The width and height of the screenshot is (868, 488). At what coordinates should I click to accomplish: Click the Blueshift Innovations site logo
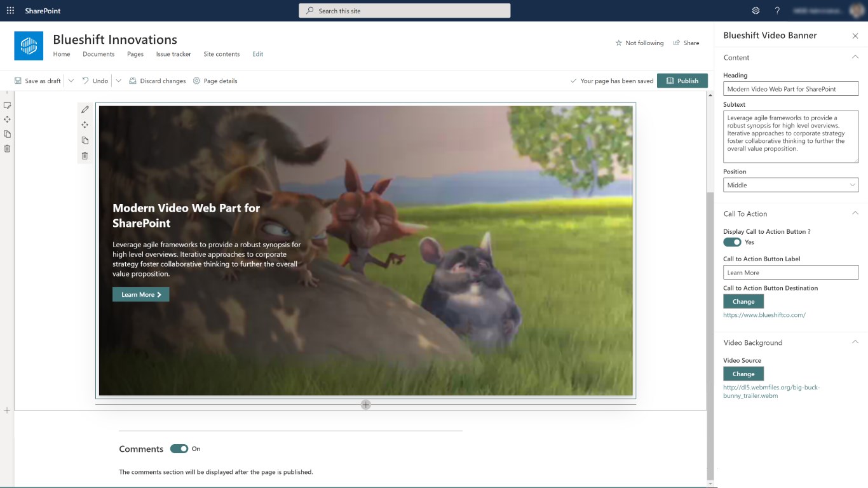tap(29, 46)
